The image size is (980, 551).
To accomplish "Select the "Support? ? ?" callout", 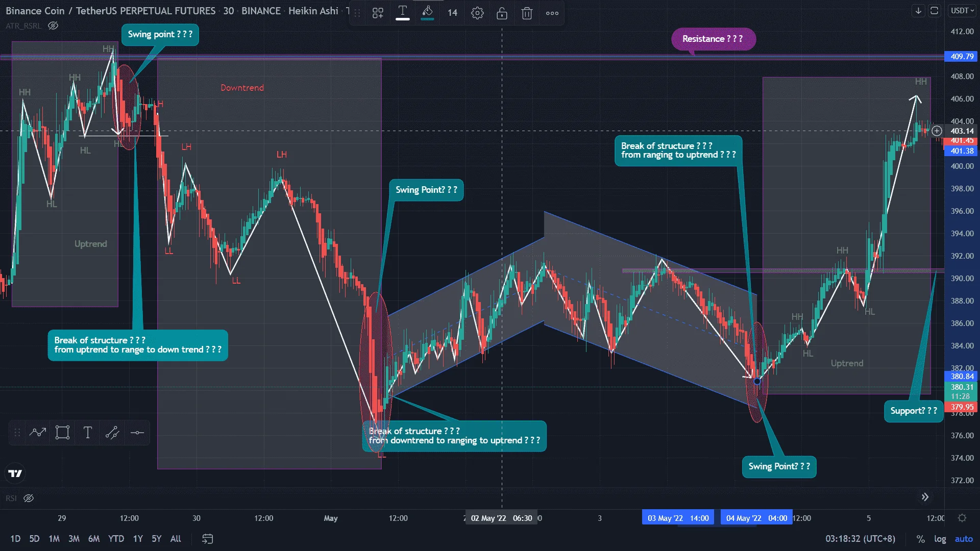I will click(x=914, y=411).
